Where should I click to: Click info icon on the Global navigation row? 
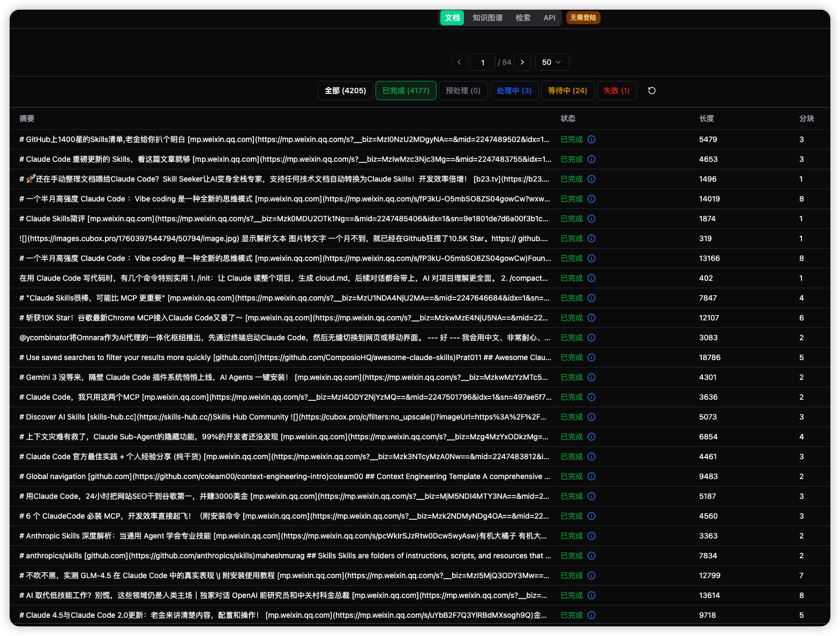coord(591,476)
